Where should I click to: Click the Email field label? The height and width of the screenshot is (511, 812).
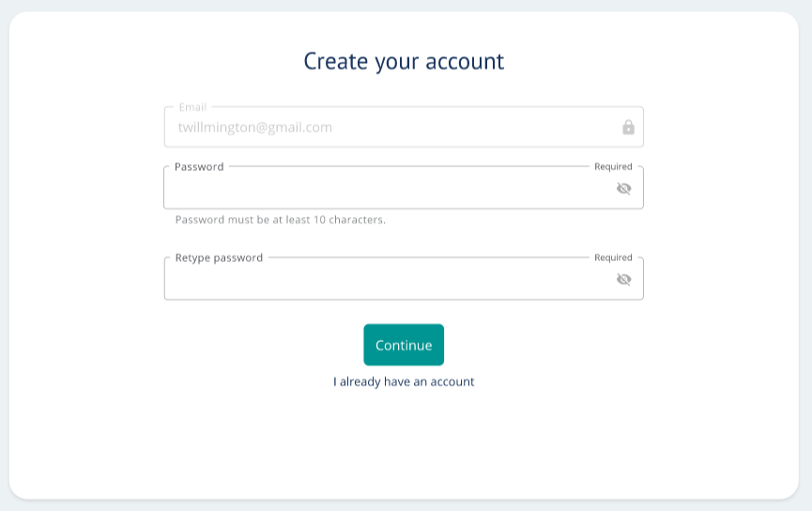click(192, 107)
